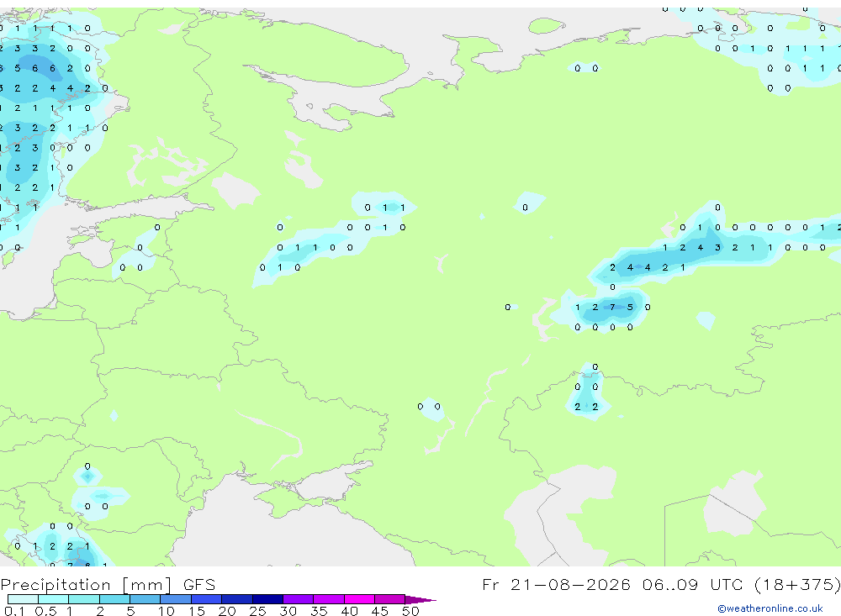841x616 pixels.
Task: Click the 5–10 mm legend color swatch
Action: 145,599
